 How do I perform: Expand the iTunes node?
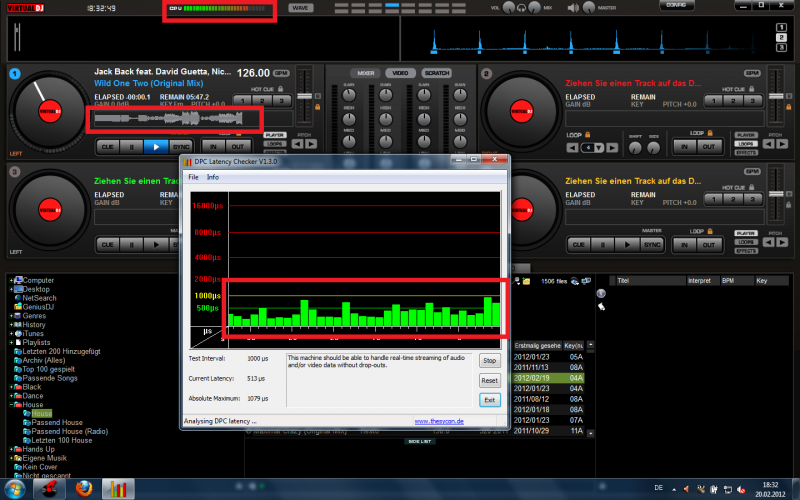(x=11, y=334)
